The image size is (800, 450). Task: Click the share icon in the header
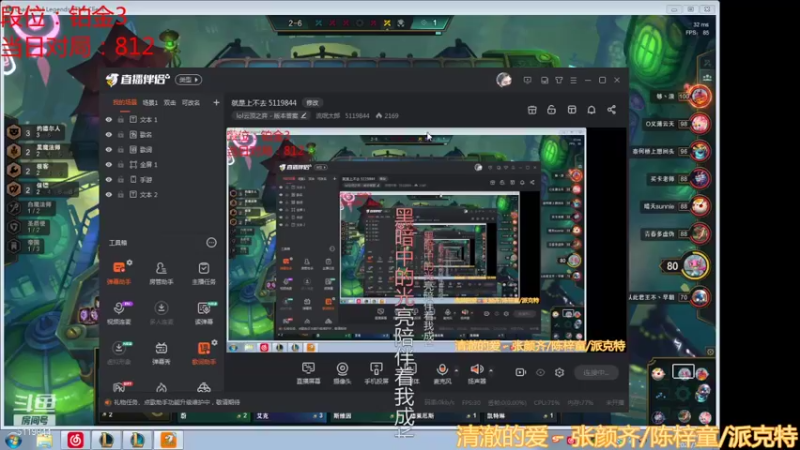tap(611, 110)
